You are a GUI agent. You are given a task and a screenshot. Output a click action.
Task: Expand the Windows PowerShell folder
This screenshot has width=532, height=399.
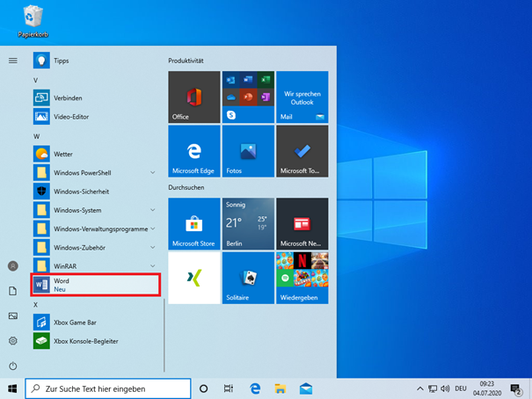coord(153,172)
